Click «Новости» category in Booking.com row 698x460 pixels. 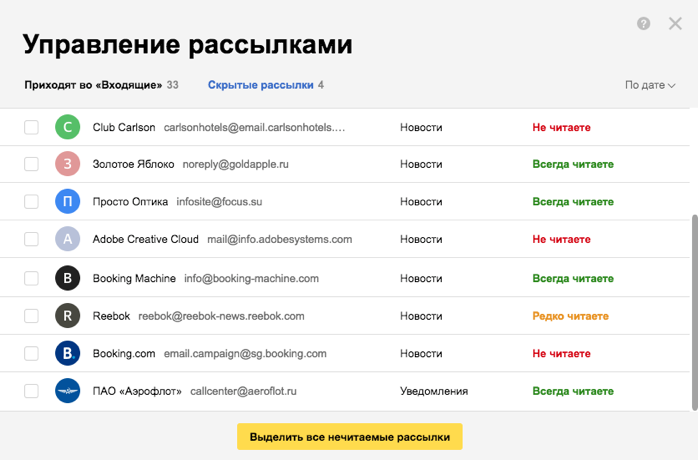[x=421, y=353]
